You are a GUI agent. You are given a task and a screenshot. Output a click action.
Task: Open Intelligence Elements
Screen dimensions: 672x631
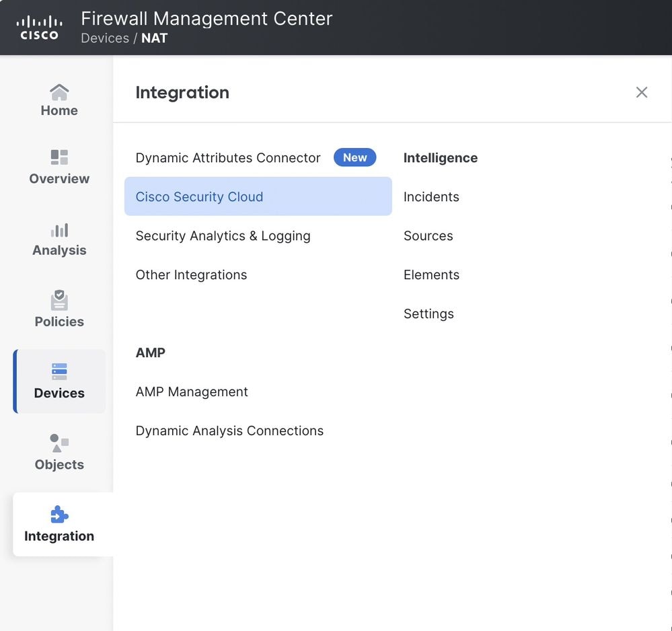pyautogui.click(x=431, y=275)
